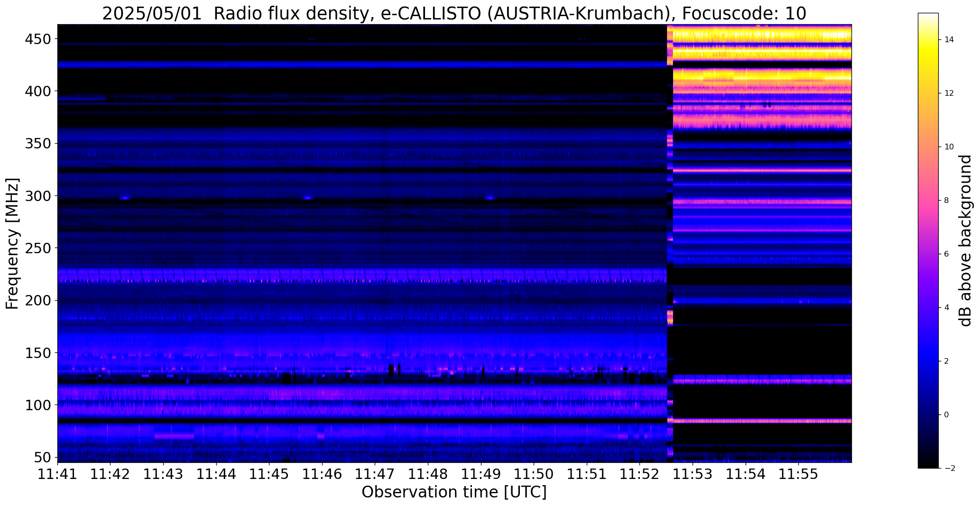
Task: Click the 'Observation time [UTC]' axis label
Action: click(454, 492)
